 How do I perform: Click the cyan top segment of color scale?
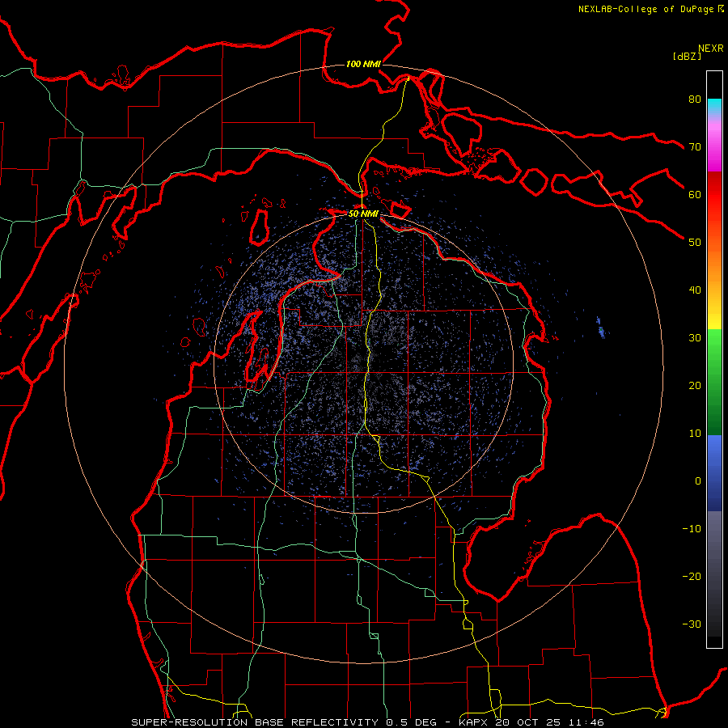pos(714,108)
